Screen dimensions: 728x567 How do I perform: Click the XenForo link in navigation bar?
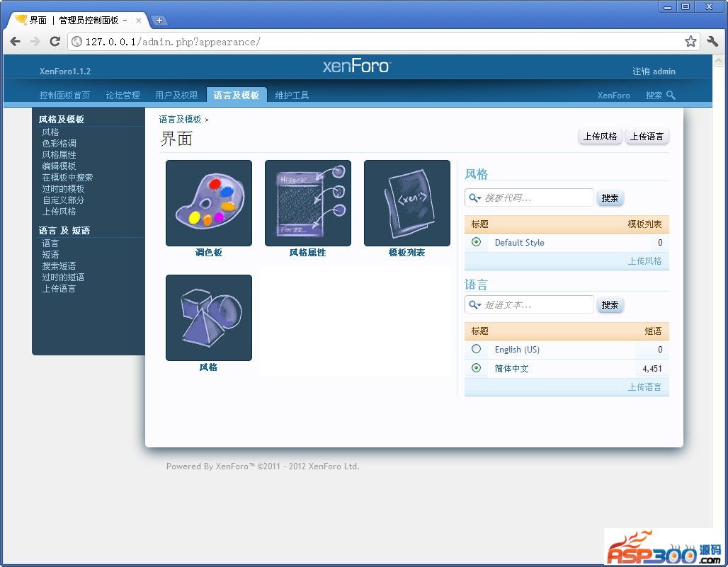click(x=613, y=95)
